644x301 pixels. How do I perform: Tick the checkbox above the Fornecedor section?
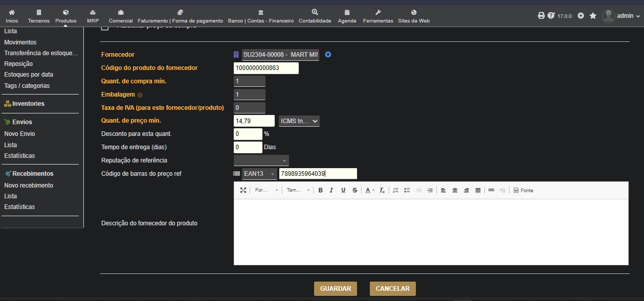click(x=105, y=27)
